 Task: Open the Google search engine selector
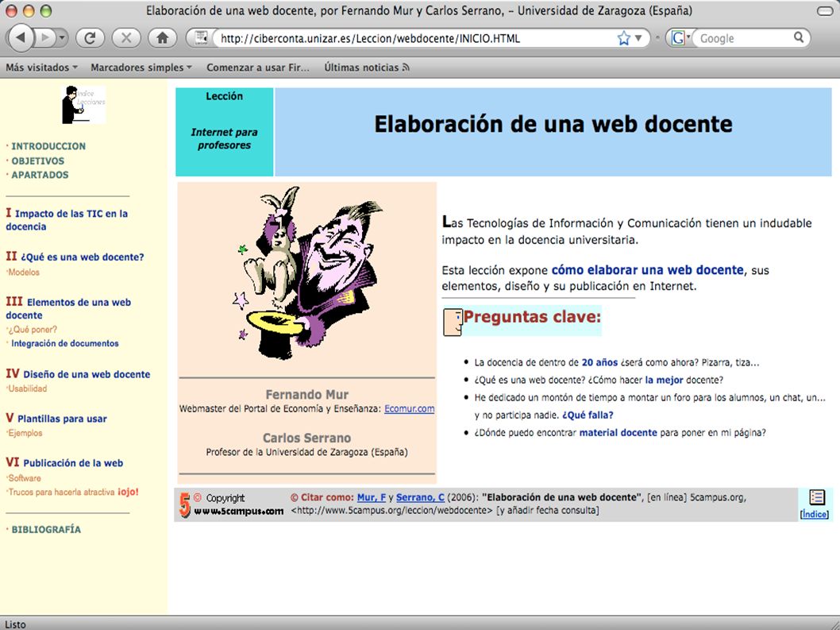(680, 38)
